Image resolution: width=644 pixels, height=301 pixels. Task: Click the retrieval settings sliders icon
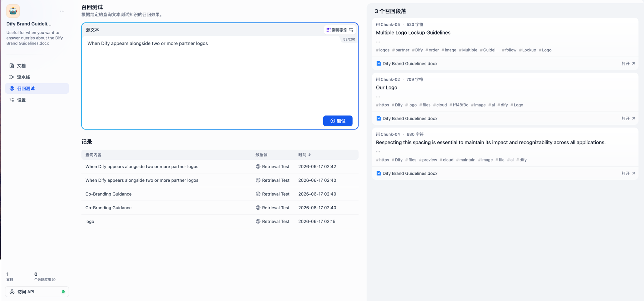pyautogui.click(x=351, y=30)
